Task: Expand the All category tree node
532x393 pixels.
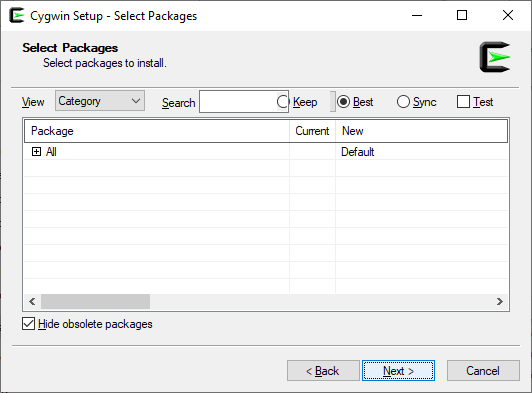Action: pos(36,151)
